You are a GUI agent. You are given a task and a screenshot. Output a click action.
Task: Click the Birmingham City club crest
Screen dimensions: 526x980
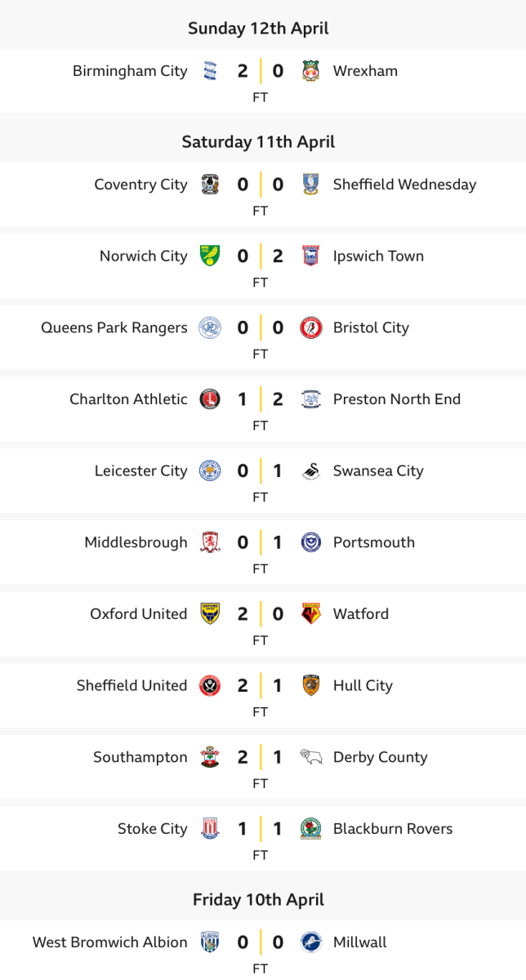coord(211,71)
